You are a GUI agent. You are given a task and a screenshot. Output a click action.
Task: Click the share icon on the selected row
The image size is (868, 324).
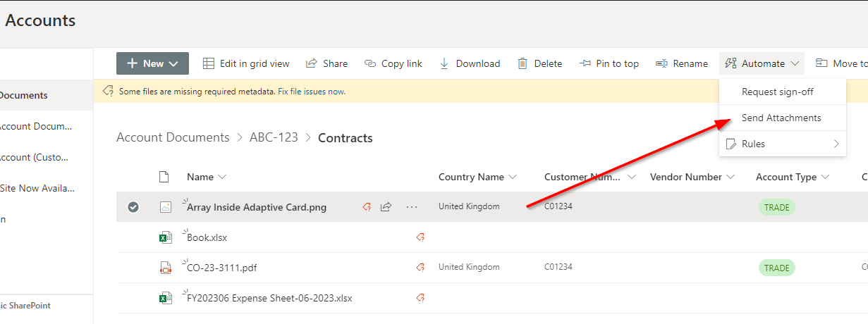[x=386, y=207]
